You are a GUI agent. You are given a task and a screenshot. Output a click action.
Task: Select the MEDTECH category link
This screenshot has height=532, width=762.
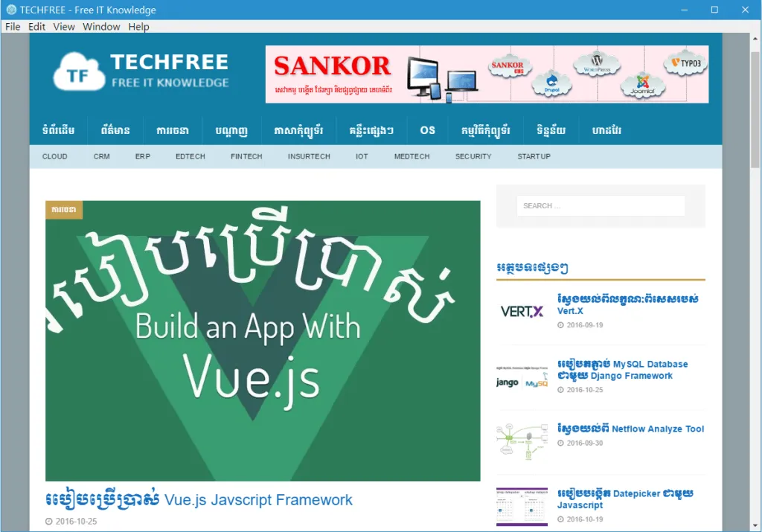[412, 156]
